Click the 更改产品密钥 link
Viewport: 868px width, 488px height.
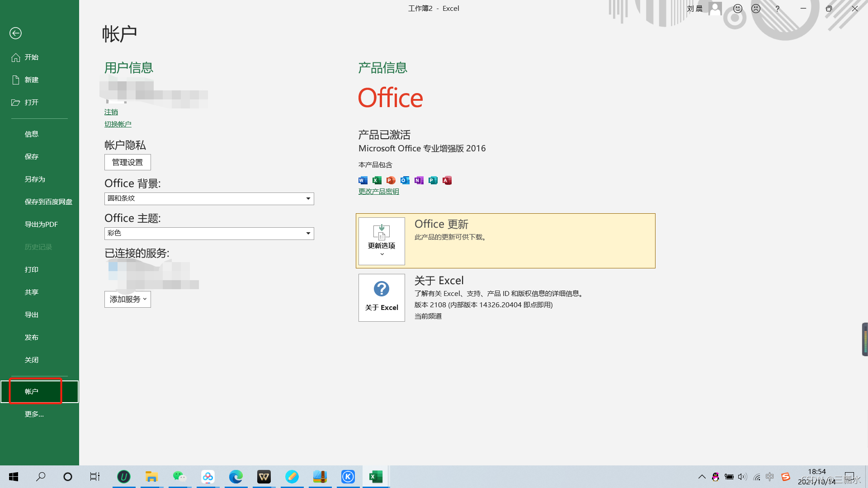point(378,192)
